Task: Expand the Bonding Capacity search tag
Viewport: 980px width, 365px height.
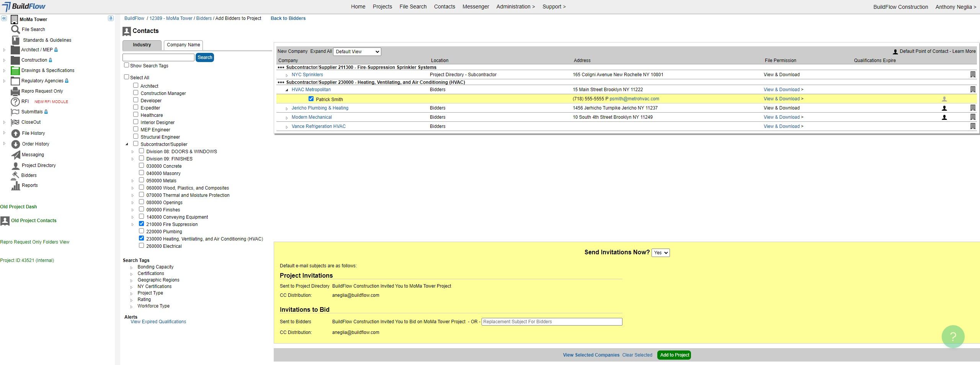Action: [131, 267]
